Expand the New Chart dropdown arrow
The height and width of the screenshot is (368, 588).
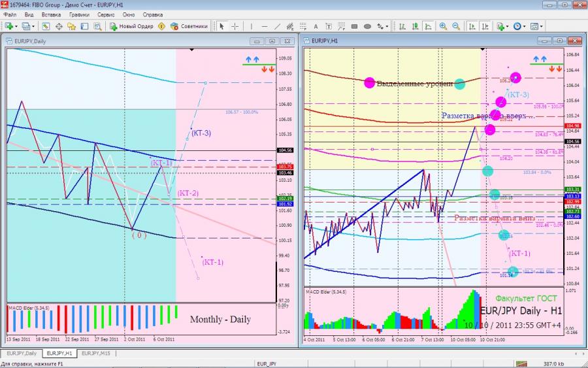pos(16,27)
